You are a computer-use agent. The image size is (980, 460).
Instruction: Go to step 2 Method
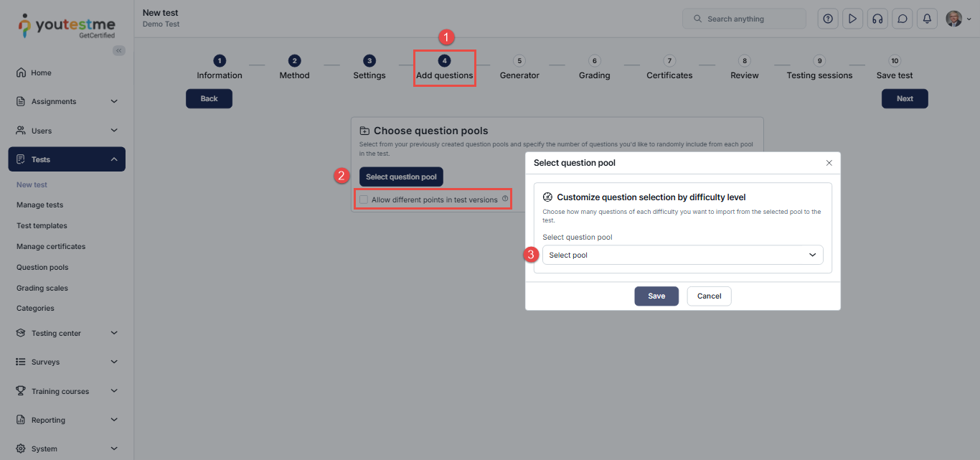[x=295, y=67]
